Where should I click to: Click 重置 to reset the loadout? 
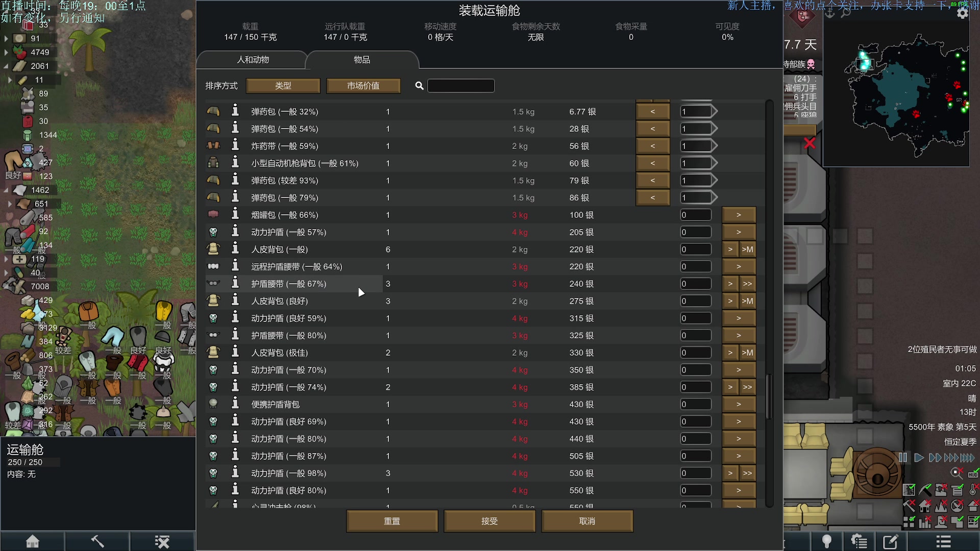392,521
